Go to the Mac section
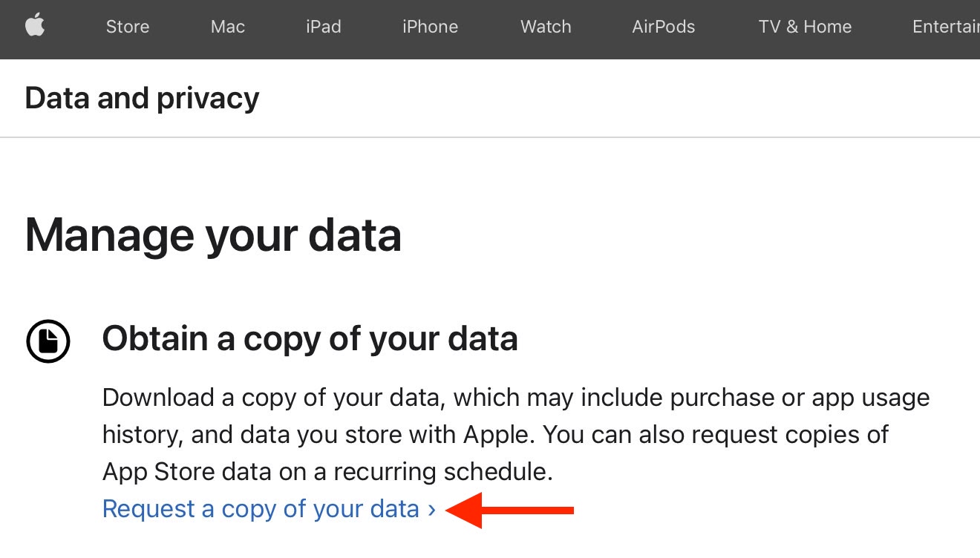 (x=227, y=27)
